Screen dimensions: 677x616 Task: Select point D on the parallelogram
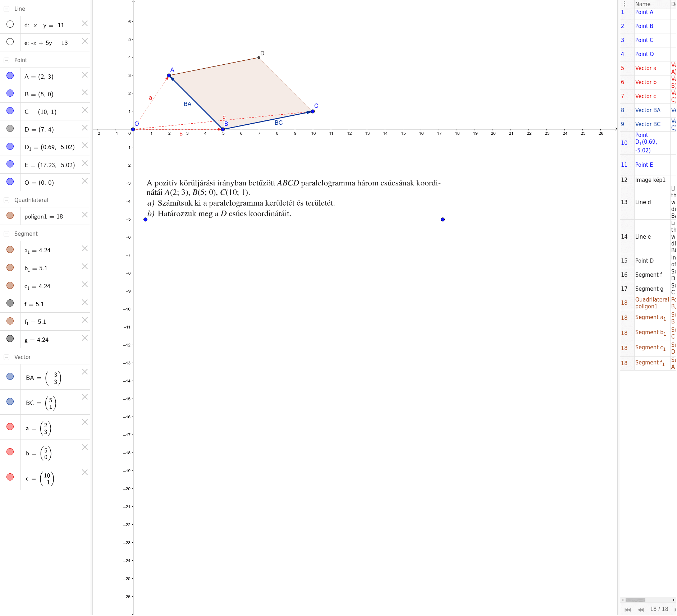(259, 58)
